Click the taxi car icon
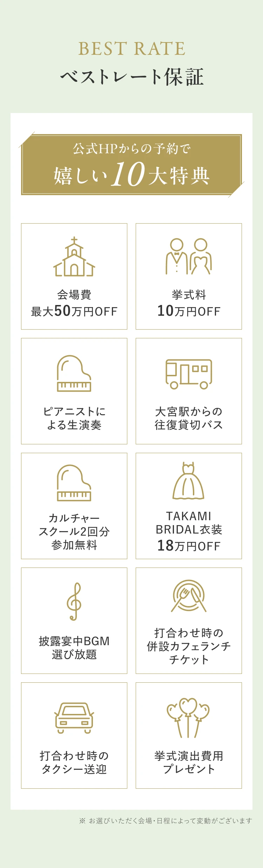 click(74, 718)
